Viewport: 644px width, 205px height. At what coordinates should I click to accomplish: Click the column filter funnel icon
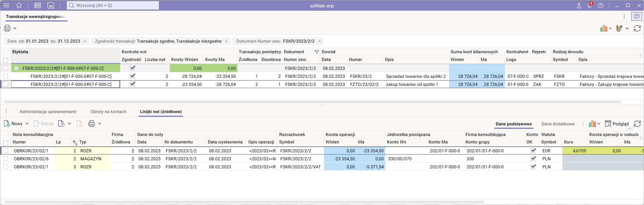(317, 52)
